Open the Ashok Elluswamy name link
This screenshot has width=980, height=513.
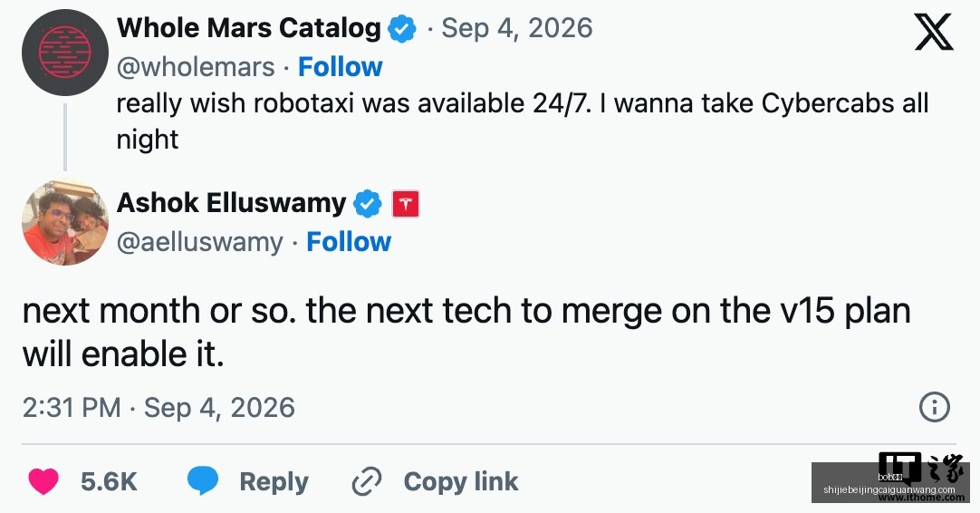point(231,203)
